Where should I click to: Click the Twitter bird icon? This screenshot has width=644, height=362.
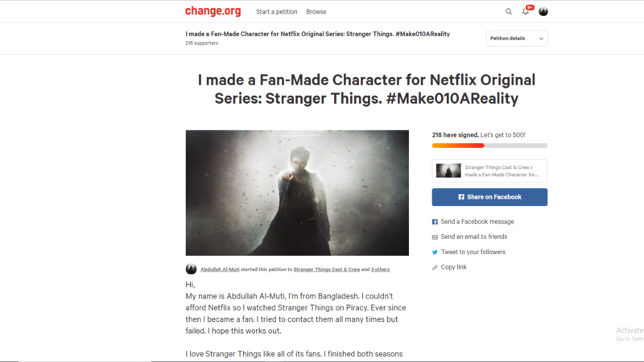[x=435, y=252]
